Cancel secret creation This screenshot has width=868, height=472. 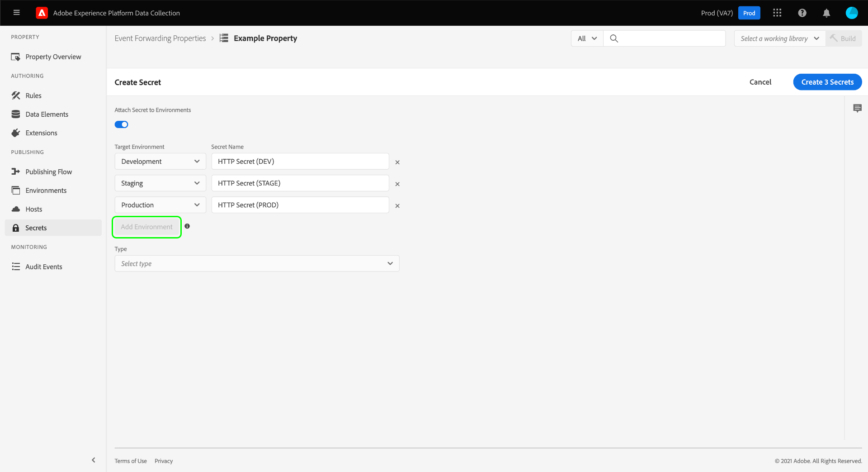click(760, 82)
